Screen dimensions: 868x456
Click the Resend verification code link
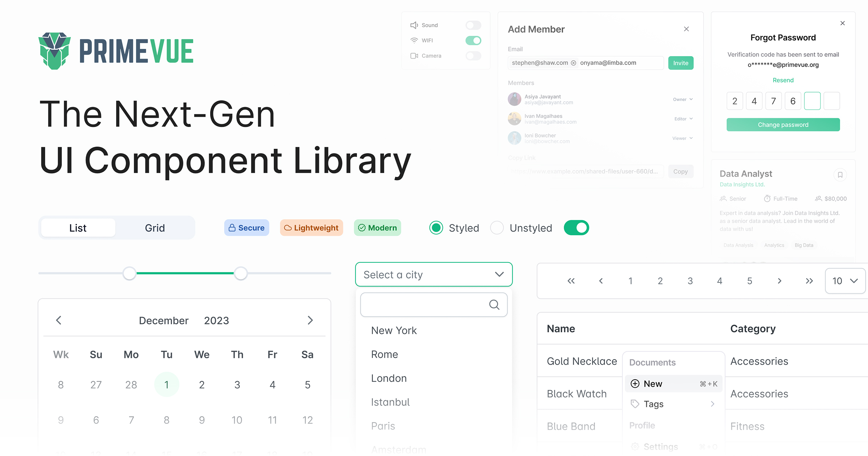pos(782,80)
